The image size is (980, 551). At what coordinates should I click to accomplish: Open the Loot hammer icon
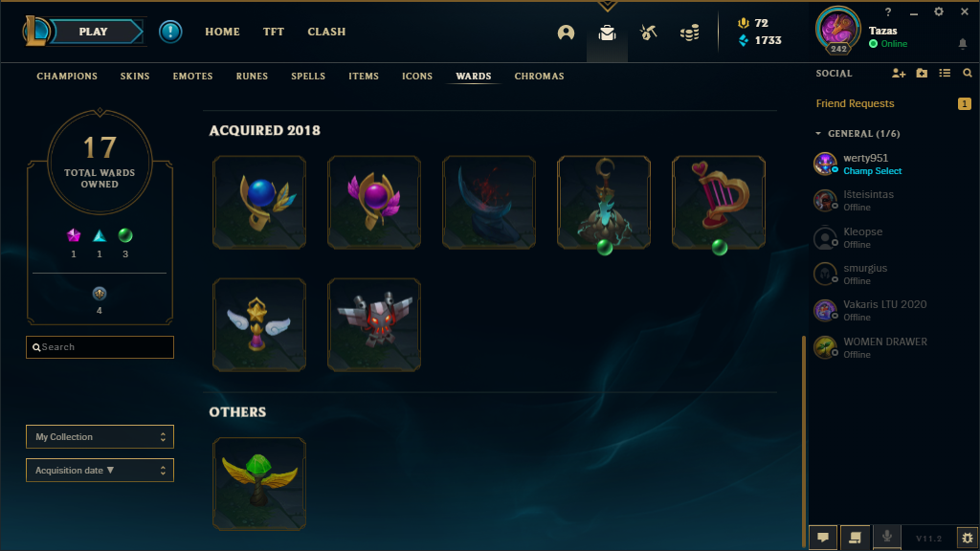point(648,33)
